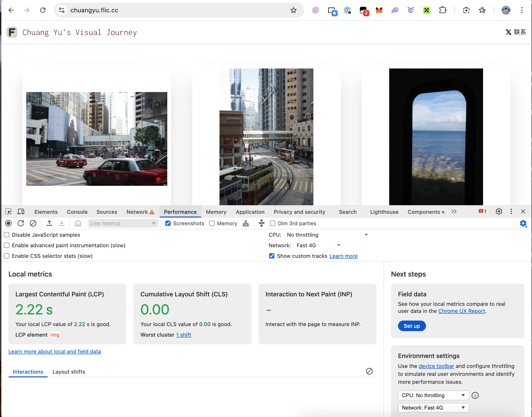532x417 pixels.
Task: Click the load profile upload icon
Action: 49,223
